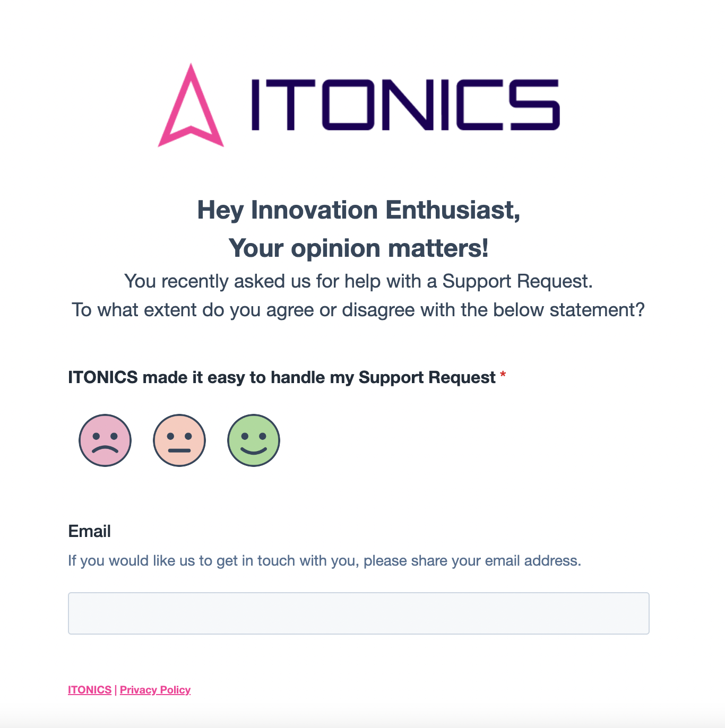This screenshot has height=728, width=725.
Task: Select the happy green smiley face
Action: coord(254,440)
